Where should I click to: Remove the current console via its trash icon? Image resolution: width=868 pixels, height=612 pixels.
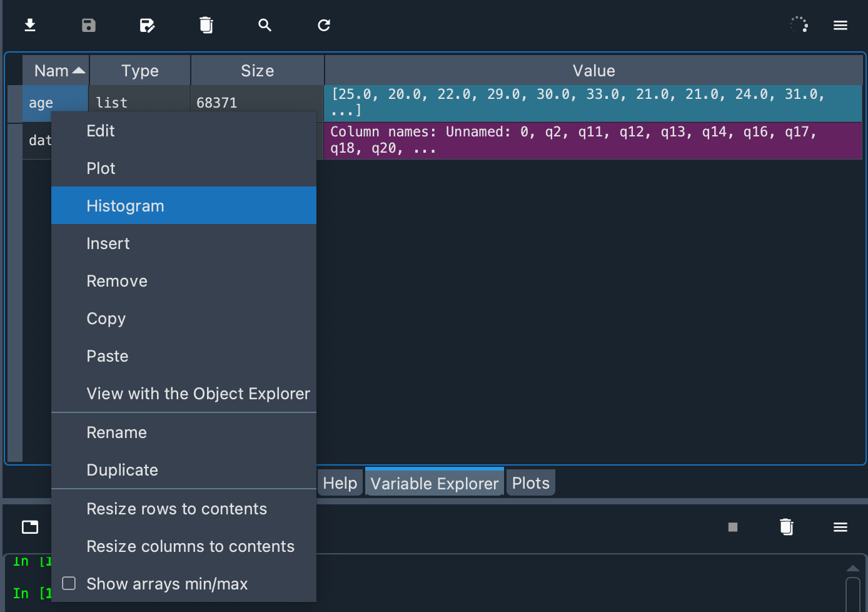(x=786, y=527)
